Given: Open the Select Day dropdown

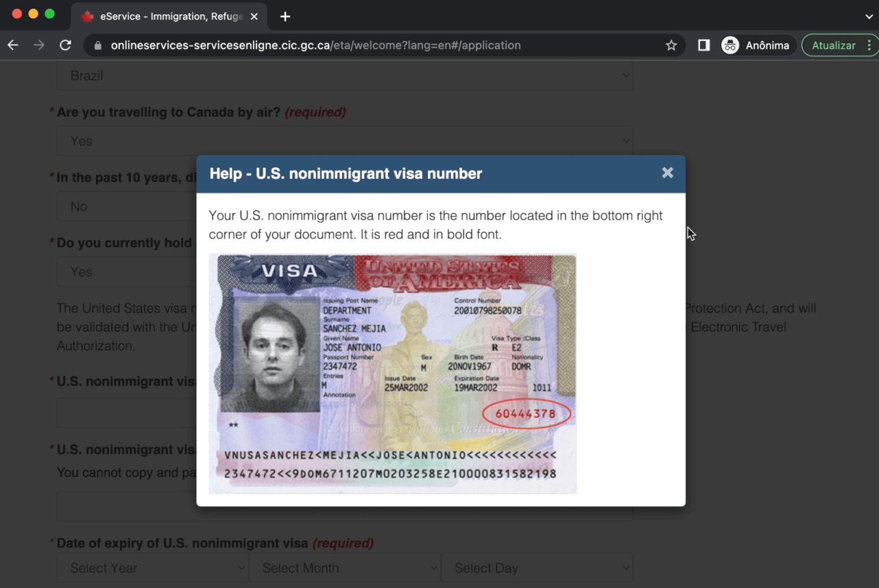Looking at the screenshot, I should coord(537,568).
